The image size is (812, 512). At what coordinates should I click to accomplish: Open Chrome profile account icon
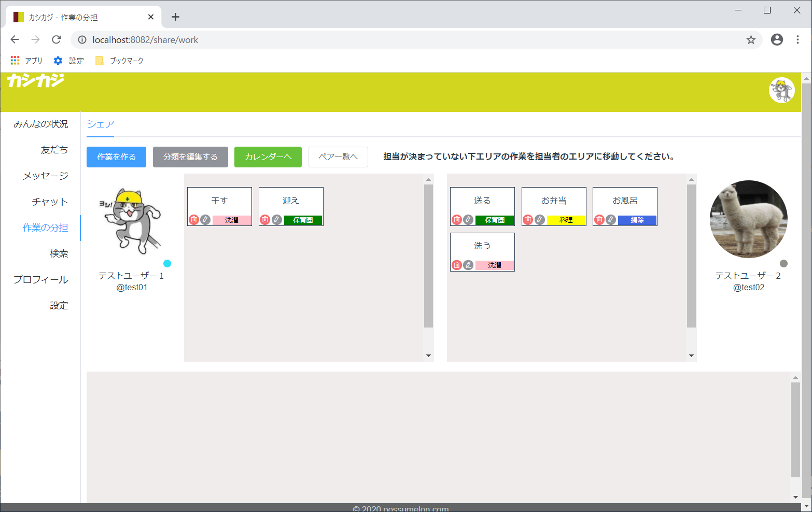tap(777, 39)
